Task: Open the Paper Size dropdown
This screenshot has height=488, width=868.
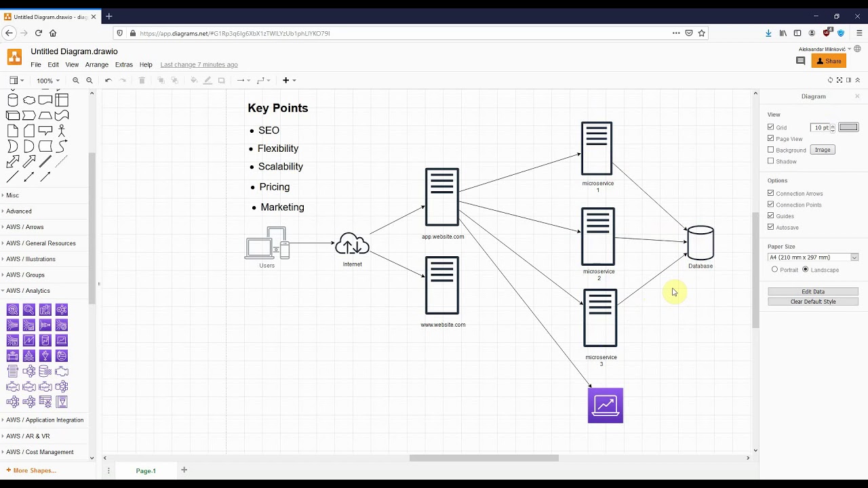Action: [x=813, y=258]
